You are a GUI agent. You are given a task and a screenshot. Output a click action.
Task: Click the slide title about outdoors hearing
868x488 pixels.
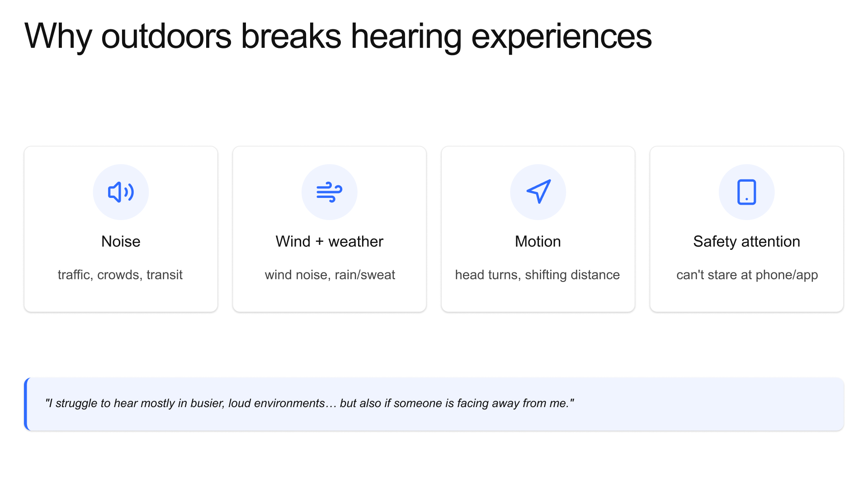pyautogui.click(x=338, y=36)
